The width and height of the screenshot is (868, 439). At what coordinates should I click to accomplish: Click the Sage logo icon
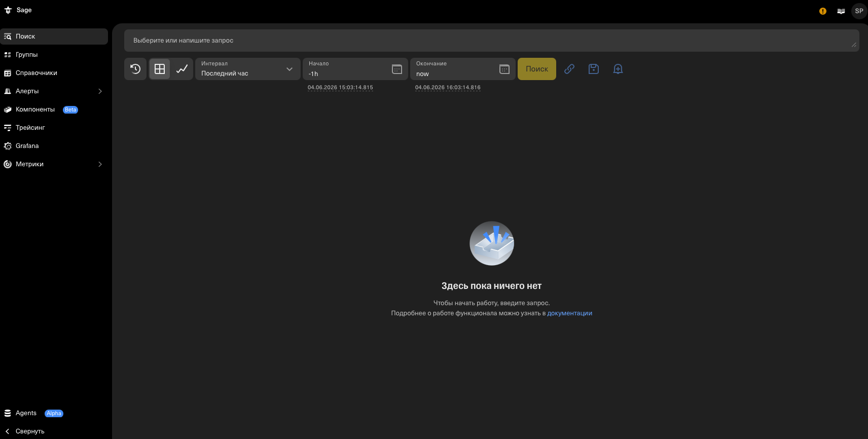[x=8, y=10]
